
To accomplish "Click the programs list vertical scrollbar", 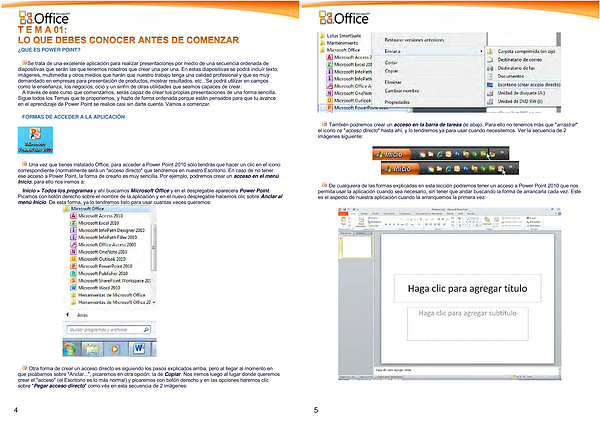I will pos(153,248).
